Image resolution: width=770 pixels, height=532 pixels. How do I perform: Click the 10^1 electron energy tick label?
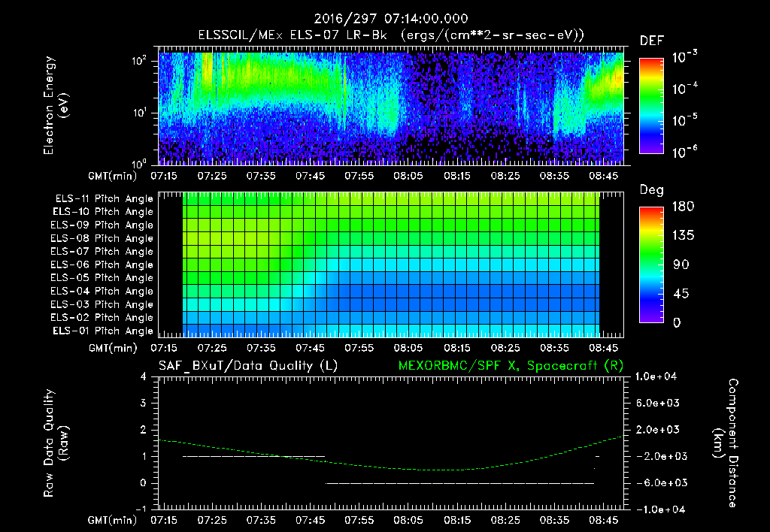coord(139,113)
